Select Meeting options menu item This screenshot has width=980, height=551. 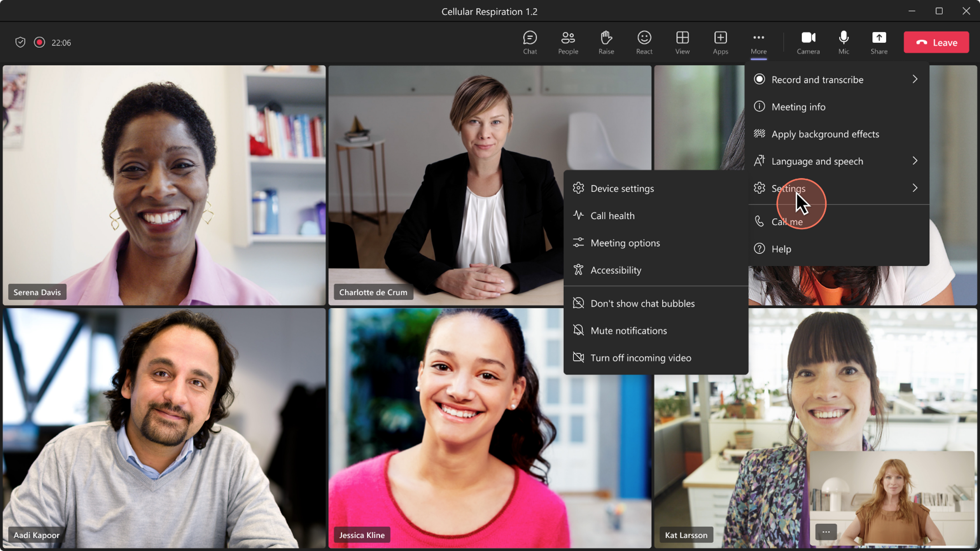point(625,242)
